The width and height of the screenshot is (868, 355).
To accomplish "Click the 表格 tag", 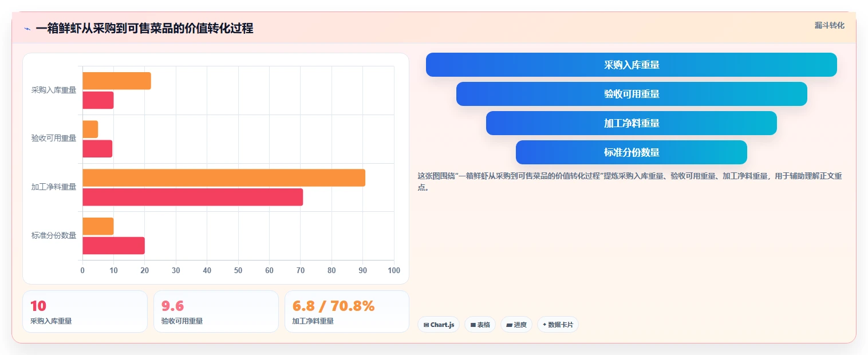I will [480, 325].
